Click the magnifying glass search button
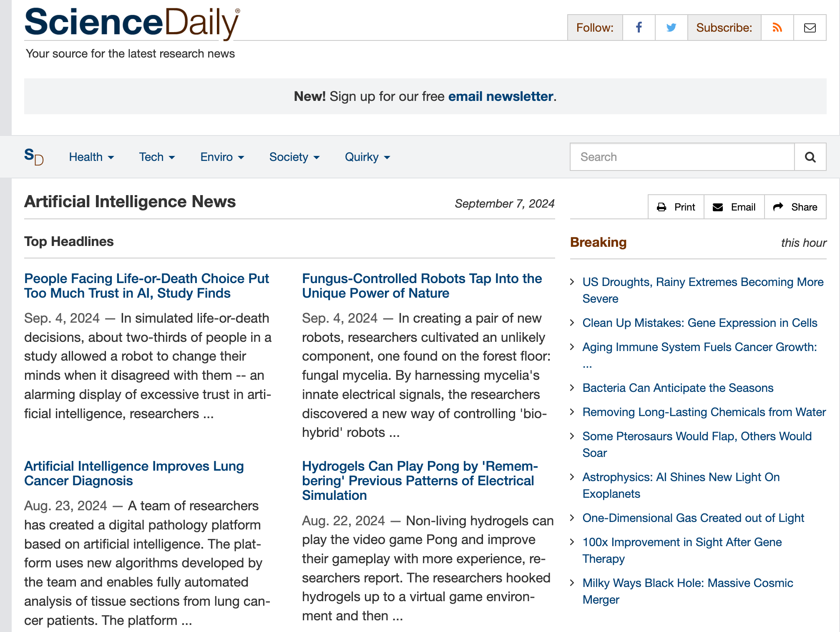 tap(810, 157)
